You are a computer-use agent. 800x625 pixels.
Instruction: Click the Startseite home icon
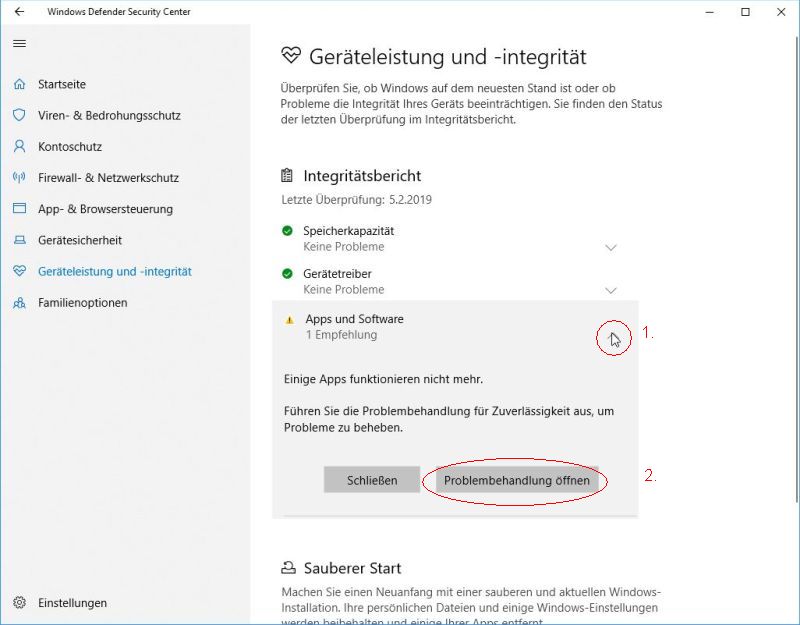tap(19, 84)
